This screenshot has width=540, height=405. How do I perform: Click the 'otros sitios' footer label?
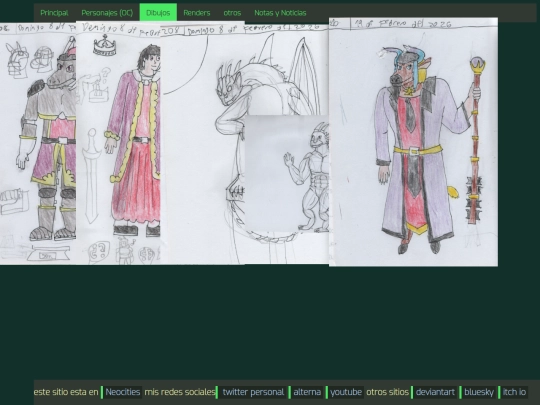coord(387,392)
